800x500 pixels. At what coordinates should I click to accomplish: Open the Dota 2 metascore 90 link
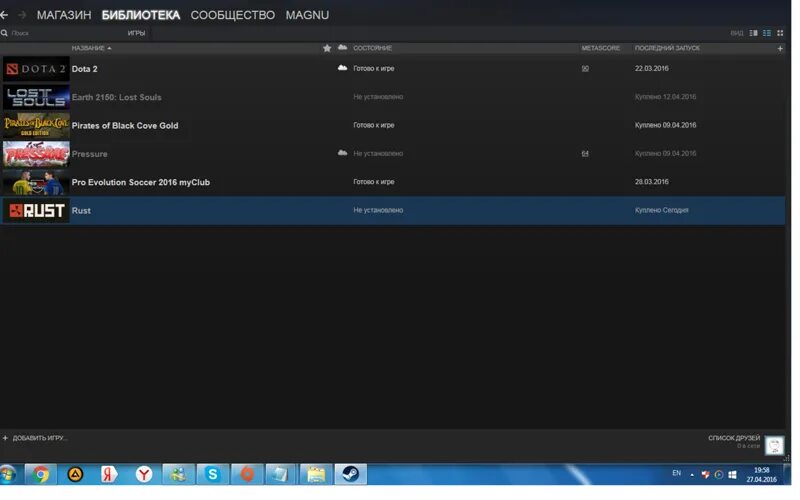tap(585, 68)
